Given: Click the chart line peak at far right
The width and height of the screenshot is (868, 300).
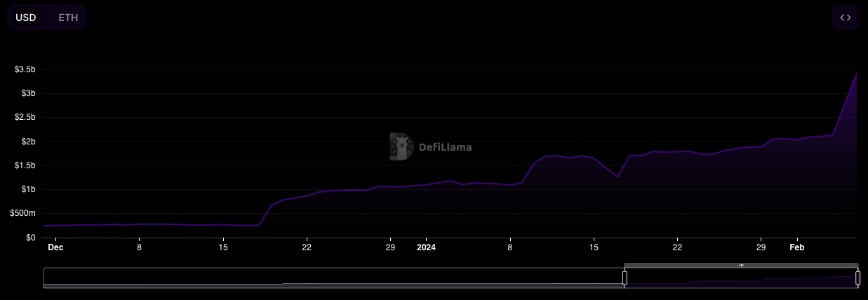Looking at the screenshot, I should [x=856, y=74].
